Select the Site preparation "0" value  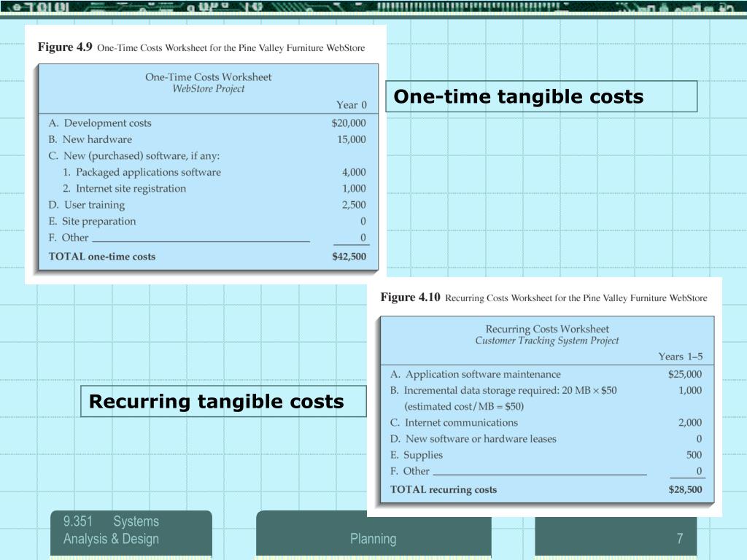tap(363, 221)
